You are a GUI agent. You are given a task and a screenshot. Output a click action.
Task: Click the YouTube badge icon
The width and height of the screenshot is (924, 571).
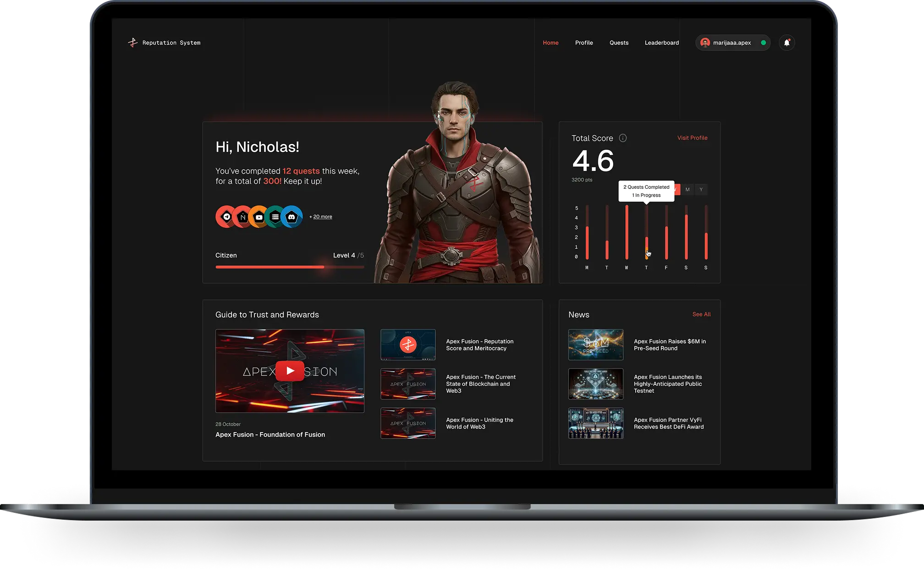[259, 216]
